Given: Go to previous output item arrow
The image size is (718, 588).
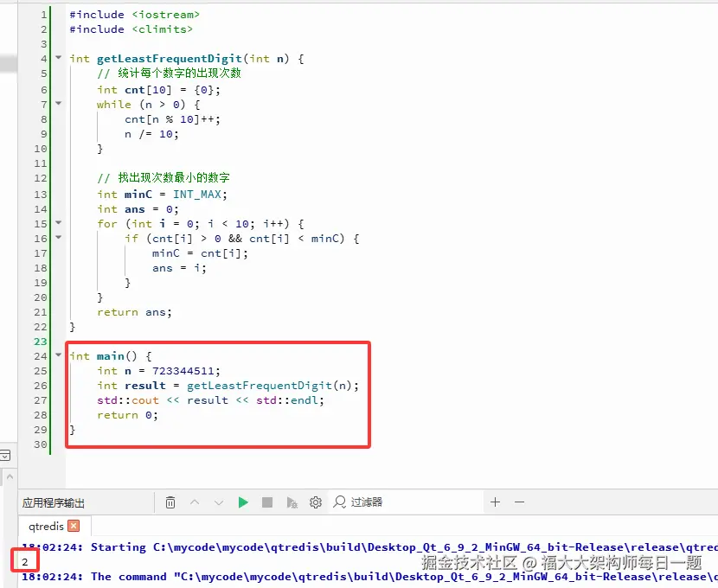Looking at the screenshot, I should tap(195, 502).
